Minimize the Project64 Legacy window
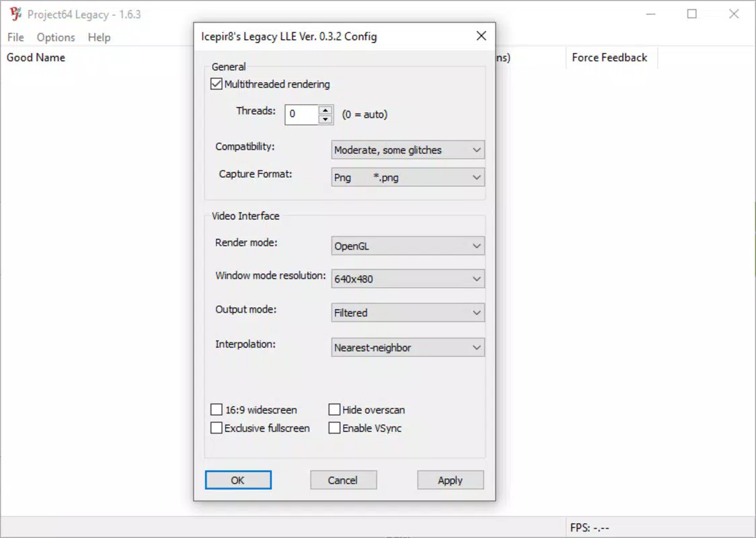 651,14
